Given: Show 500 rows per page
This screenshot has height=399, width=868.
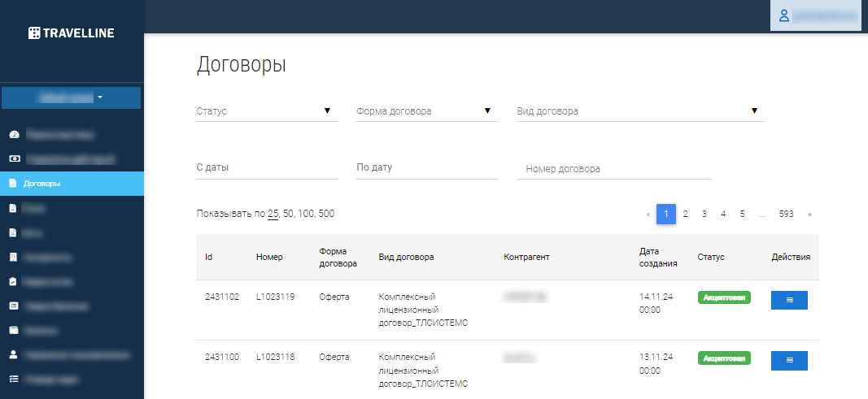Looking at the screenshot, I should (x=326, y=214).
